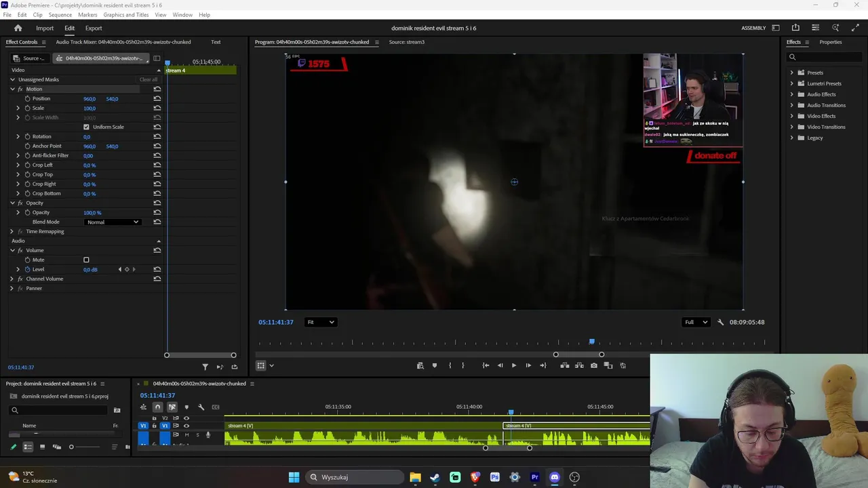Open the Sequence menu
The height and width of the screenshot is (488, 868).
click(x=60, y=14)
